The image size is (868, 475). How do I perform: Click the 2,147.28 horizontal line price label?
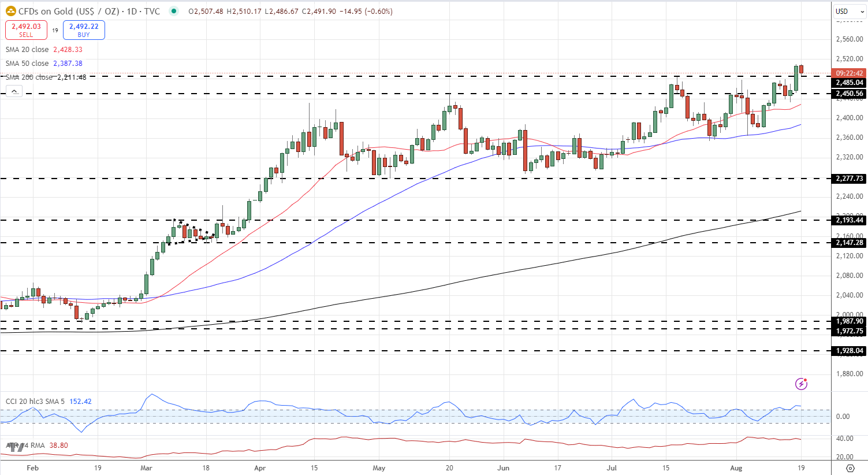coord(849,243)
